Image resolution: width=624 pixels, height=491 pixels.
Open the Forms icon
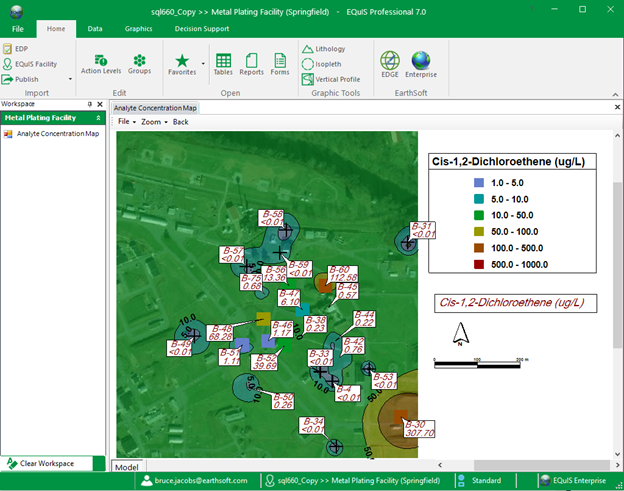pyautogui.click(x=280, y=63)
